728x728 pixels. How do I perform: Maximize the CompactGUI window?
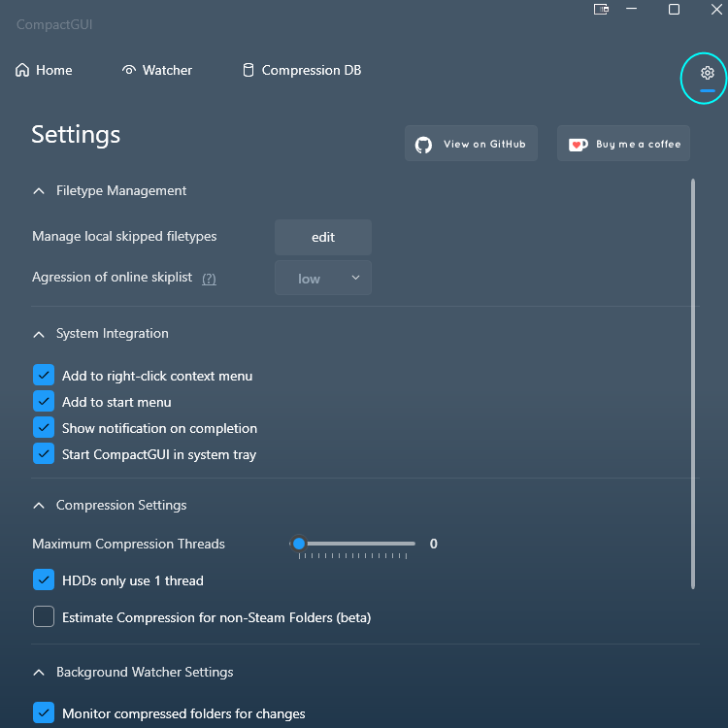[674, 10]
